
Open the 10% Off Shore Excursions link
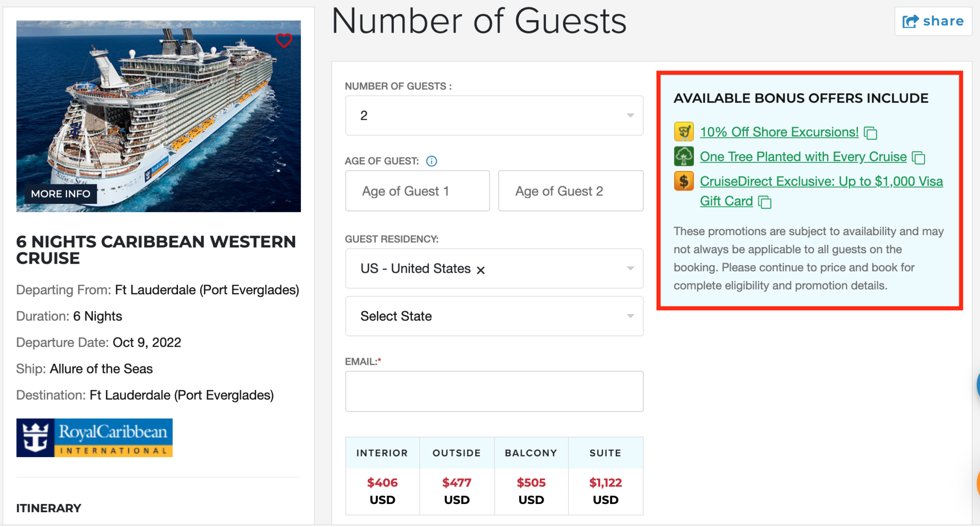click(779, 132)
